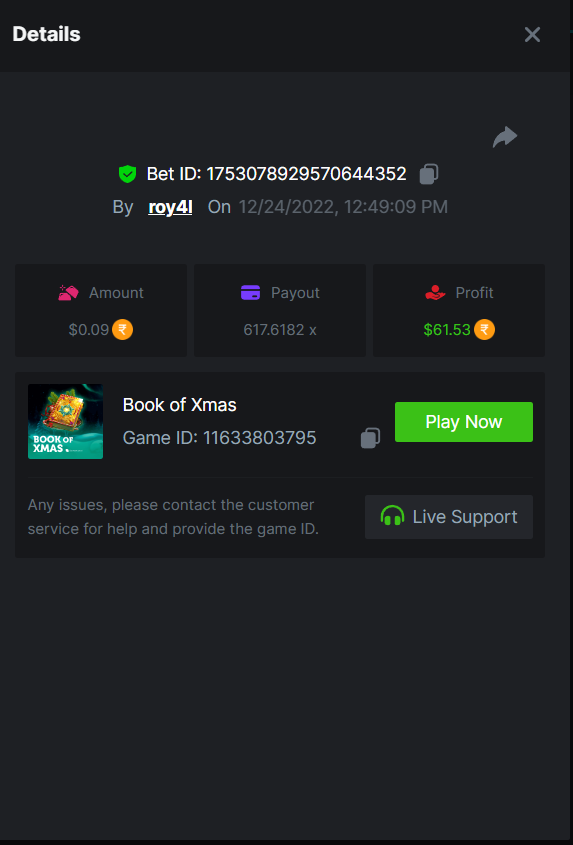Click the Play Now button
This screenshot has width=573, height=845.
pos(464,422)
